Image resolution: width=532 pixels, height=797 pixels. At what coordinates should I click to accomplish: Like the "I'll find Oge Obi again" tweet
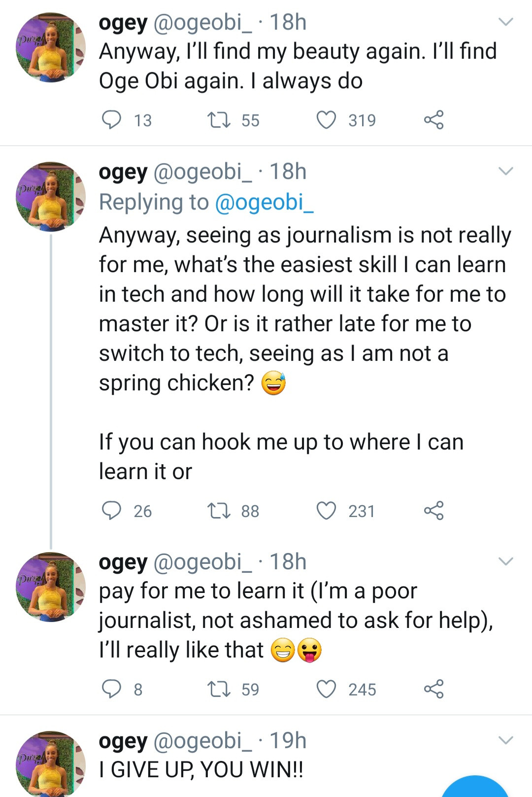[326, 120]
